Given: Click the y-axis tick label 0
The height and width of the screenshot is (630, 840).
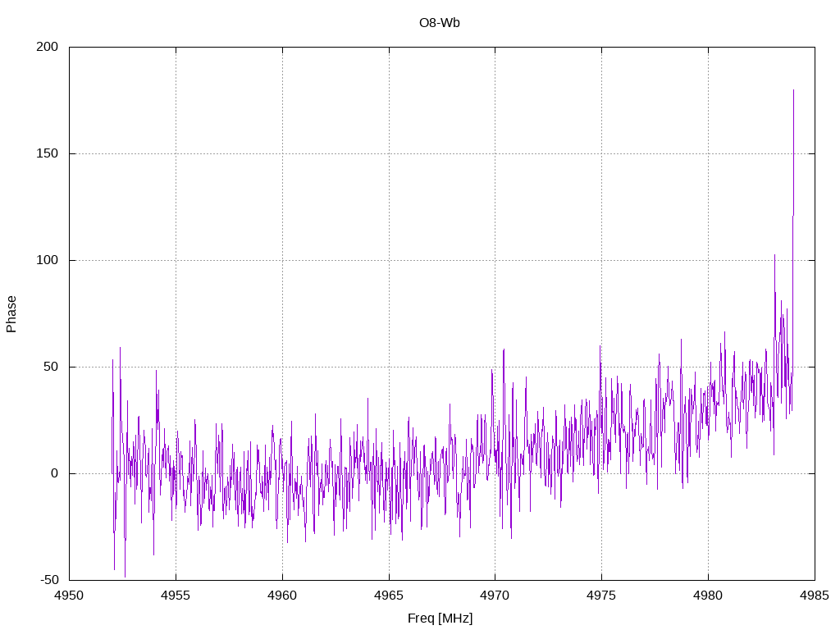Looking at the screenshot, I should click(x=55, y=473).
